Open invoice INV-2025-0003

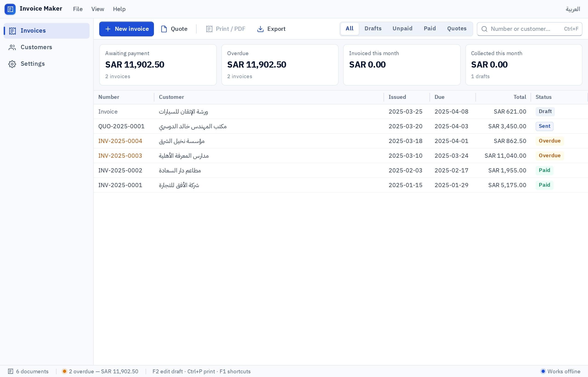[341, 156]
